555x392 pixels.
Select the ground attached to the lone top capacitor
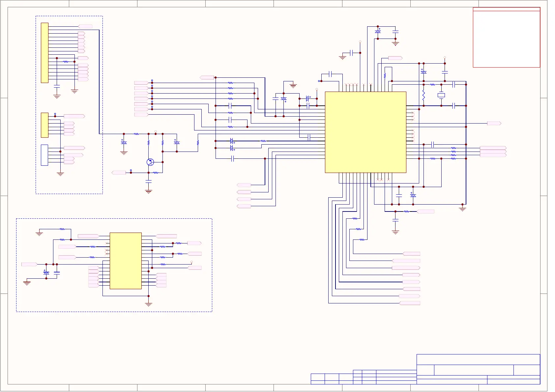(x=342, y=58)
